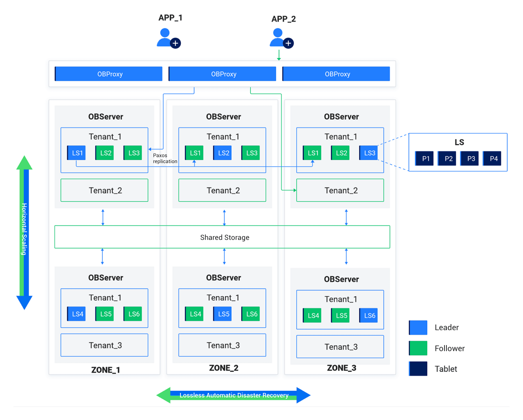Click the Tenant_1 label above leader LS4
The height and width of the screenshot is (420, 523).
pos(105,298)
